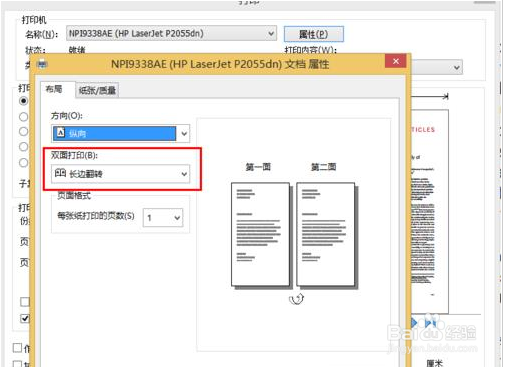This screenshot has height=367, width=505.
Task: Open the printer name dropdown in the print dialog
Action: click(x=171, y=33)
